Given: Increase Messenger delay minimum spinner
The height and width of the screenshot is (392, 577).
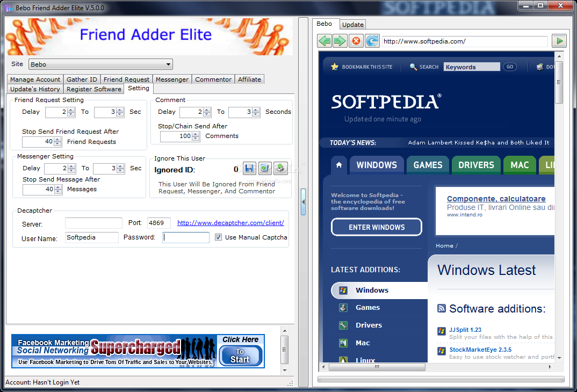Looking at the screenshot, I should coord(72,166).
